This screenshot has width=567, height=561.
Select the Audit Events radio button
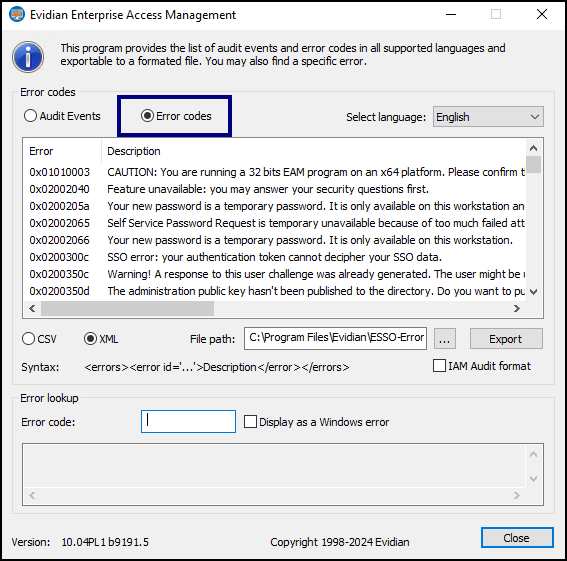pos(62,116)
